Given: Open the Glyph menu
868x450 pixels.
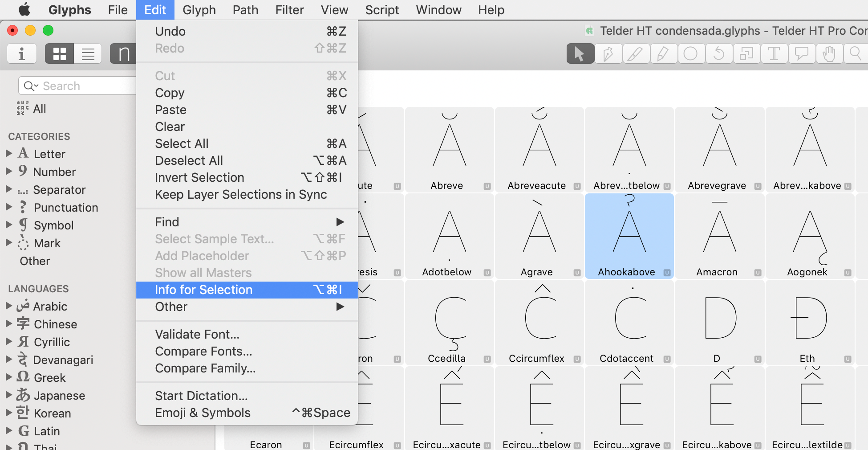Looking at the screenshot, I should tap(199, 10).
